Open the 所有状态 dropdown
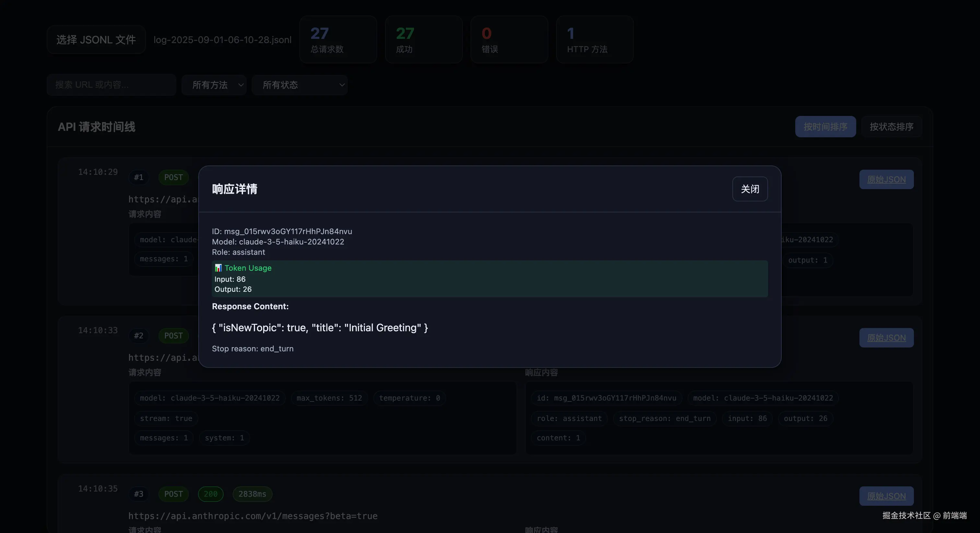This screenshot has height=533, width=980. click(x=299, y=85)
